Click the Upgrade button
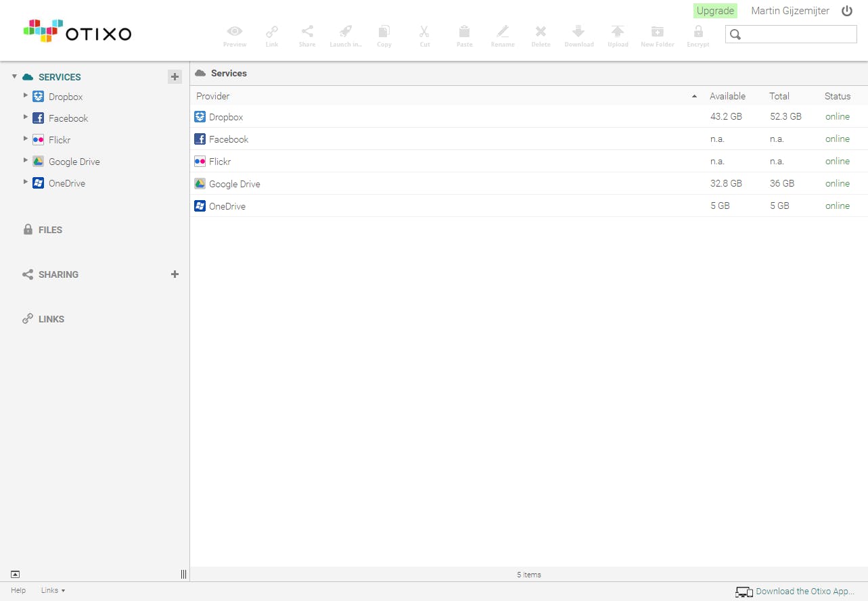This screenshot has height=601, width=868. pos(715,11)
